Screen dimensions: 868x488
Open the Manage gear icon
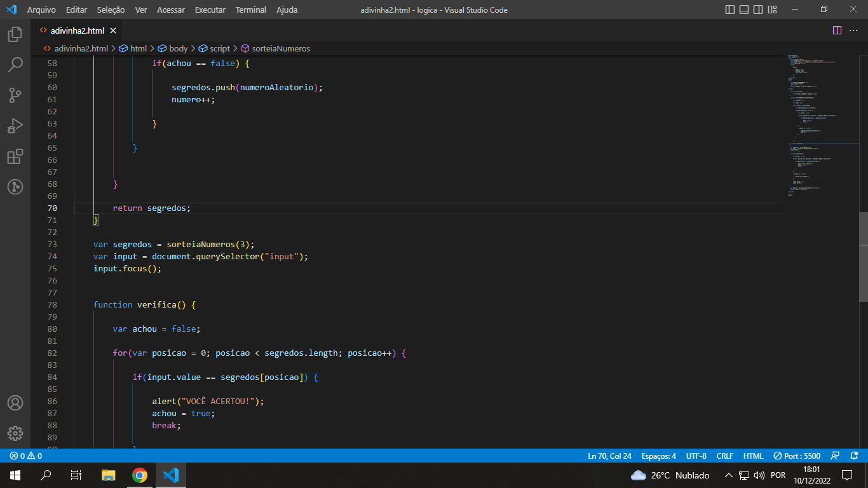pyautogui.click(x=15, y=433)
